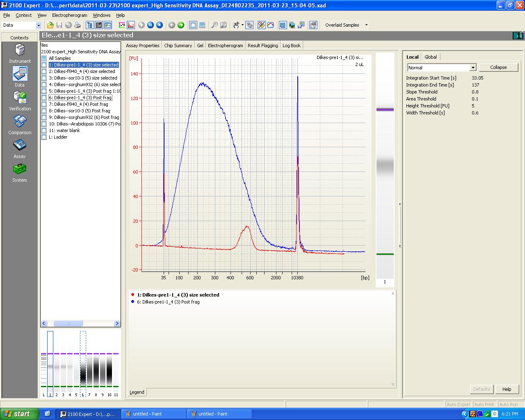Select lane 10 in gel thumbnail
Screen dimensions: 525x420
point(109,364)
